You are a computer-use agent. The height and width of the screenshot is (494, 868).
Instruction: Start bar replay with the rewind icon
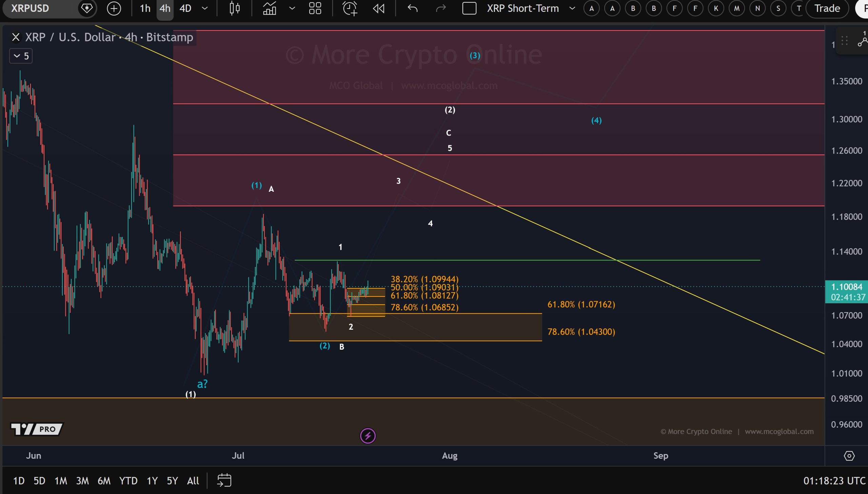tap(378, 8)
